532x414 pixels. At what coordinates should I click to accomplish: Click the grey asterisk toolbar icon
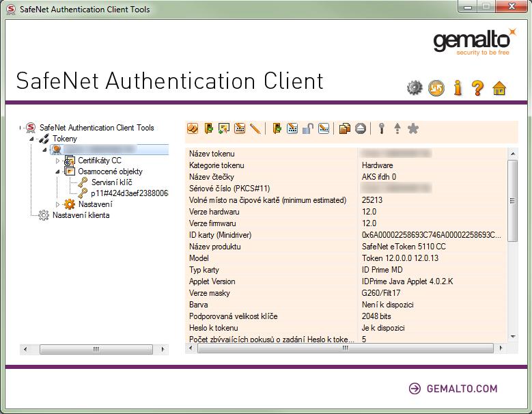point(413,128)
